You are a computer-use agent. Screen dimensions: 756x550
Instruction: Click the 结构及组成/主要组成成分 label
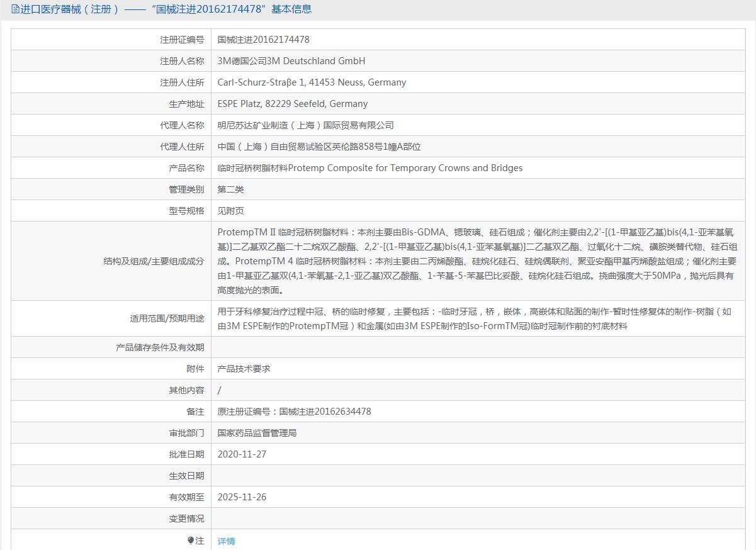point(154,261)
